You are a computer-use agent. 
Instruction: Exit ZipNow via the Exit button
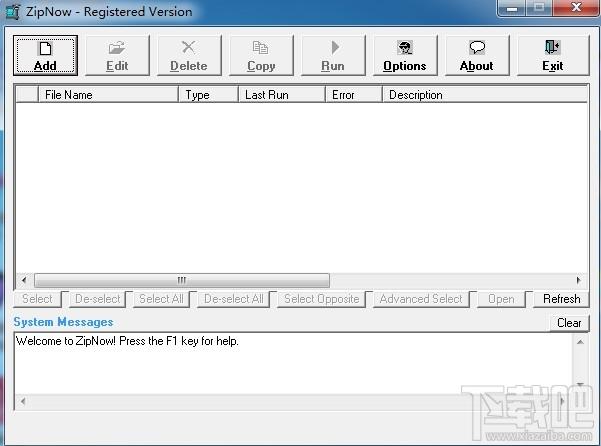coord(553,55)
